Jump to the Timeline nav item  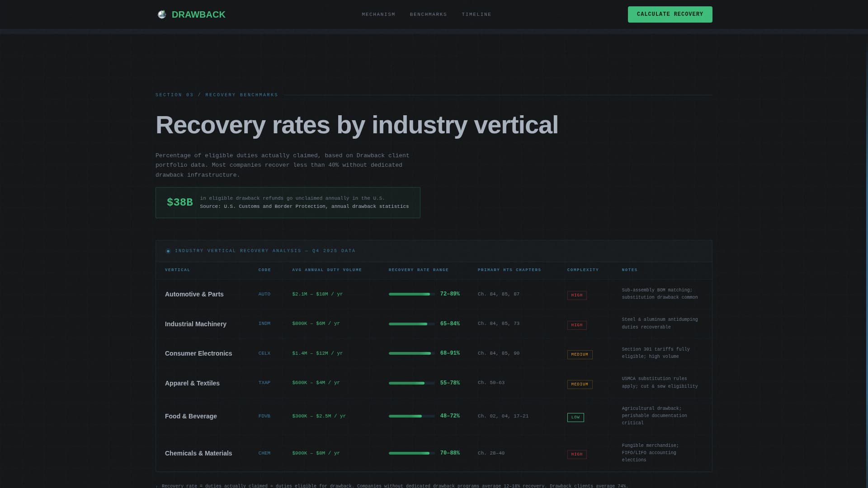click(x=476, y=14)
